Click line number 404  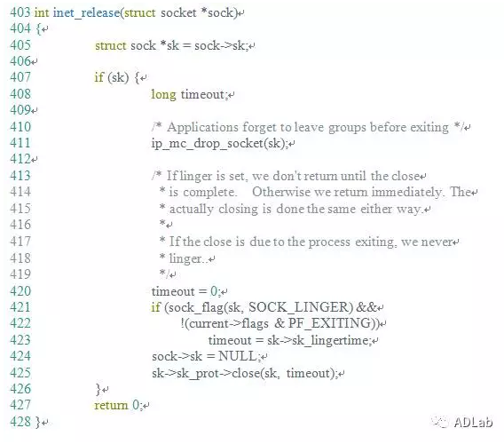tap(20, 28)
